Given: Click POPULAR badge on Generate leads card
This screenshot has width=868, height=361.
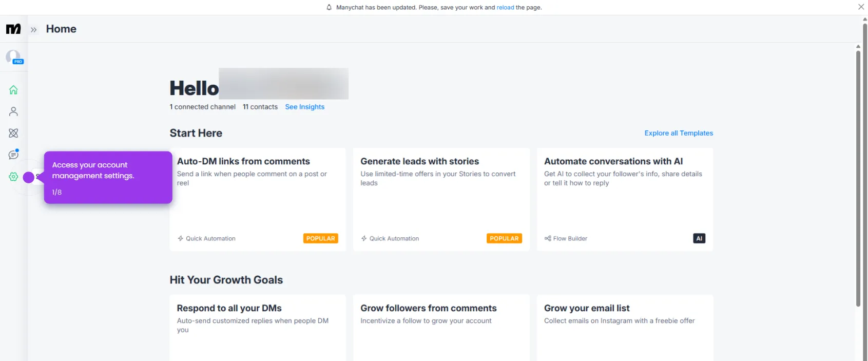Looking at the screenshot, I should (504, 238).
